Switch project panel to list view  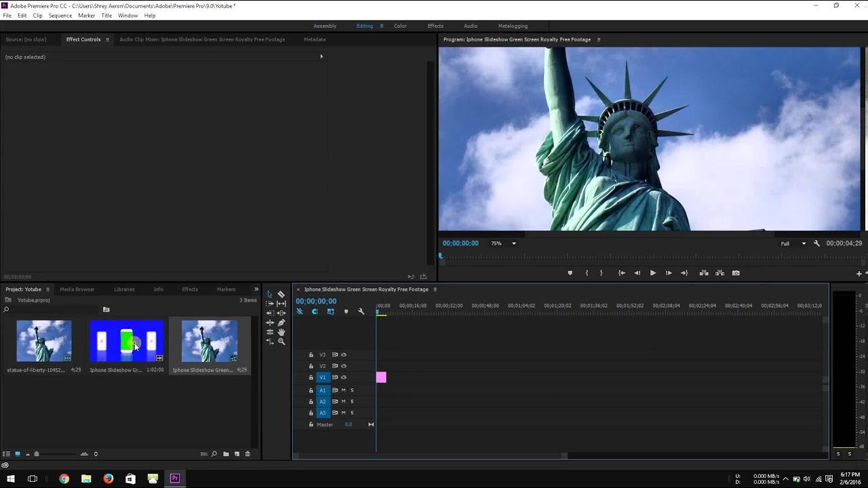coord(7,454)
